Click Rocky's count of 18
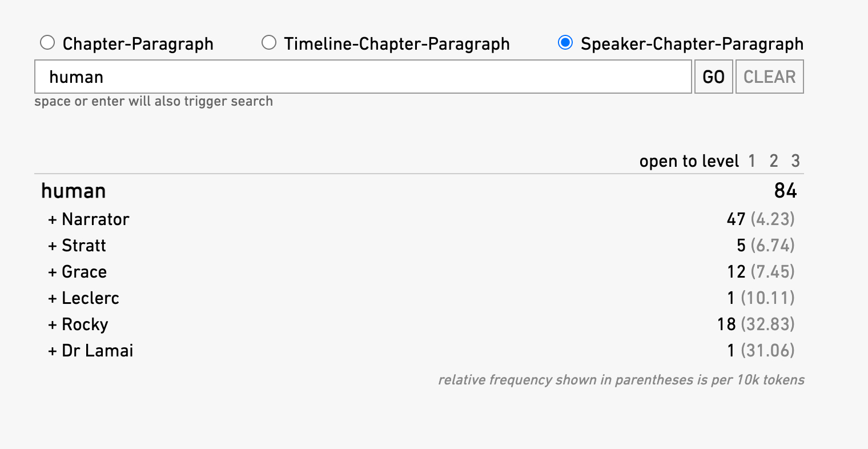 click(726, 324)
